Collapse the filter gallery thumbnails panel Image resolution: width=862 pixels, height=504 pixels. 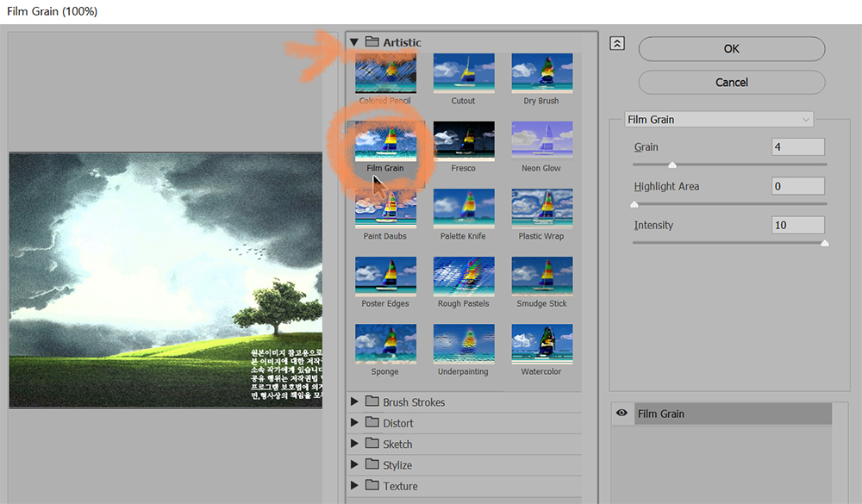[x=617, y=43]
